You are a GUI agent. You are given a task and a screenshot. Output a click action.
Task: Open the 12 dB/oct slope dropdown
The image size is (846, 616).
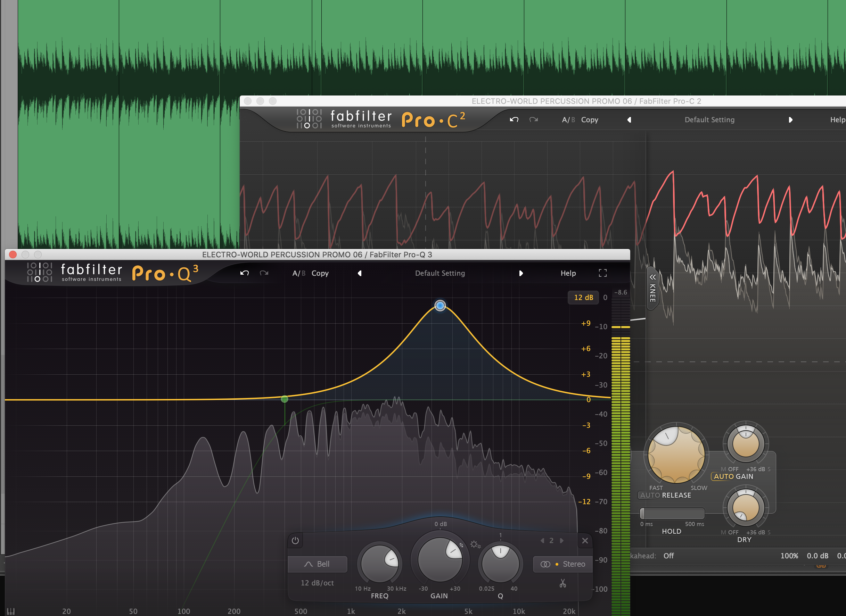(x=318, y=583)
